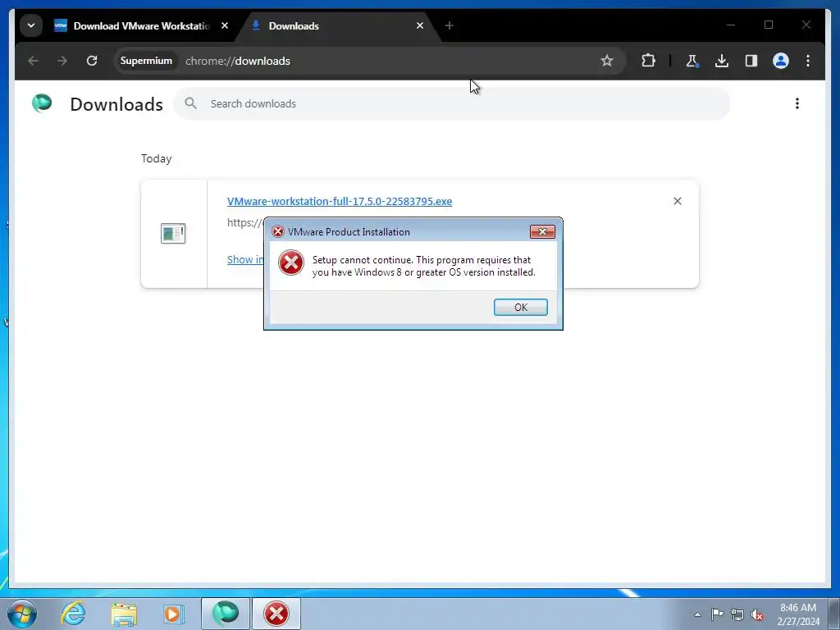Close the VMware Product Installation dialog

[x=542, y=231]
